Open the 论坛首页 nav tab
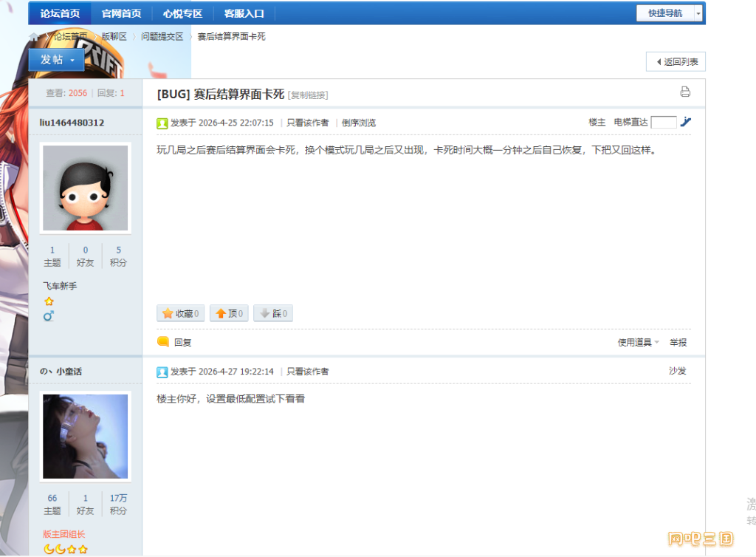 point(60,13)
